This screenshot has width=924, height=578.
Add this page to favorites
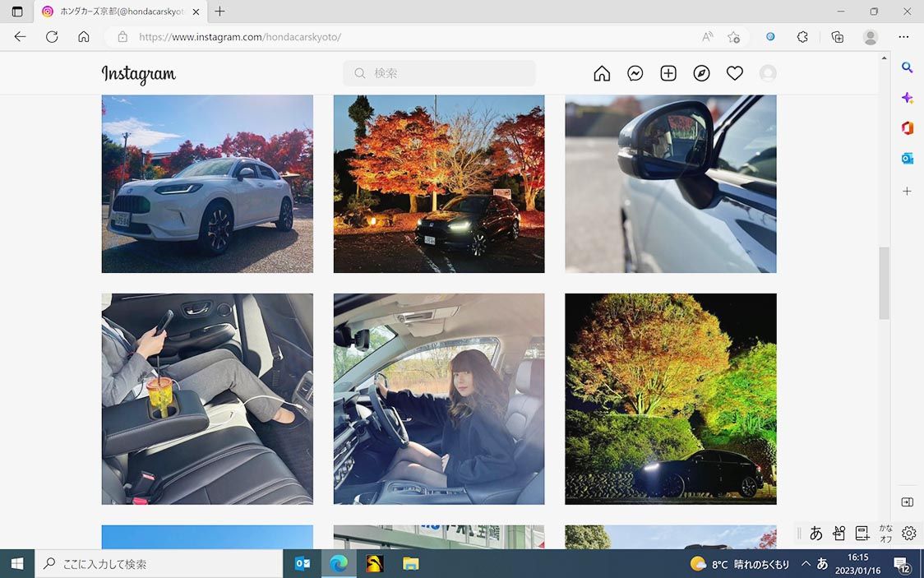(733, 37)
